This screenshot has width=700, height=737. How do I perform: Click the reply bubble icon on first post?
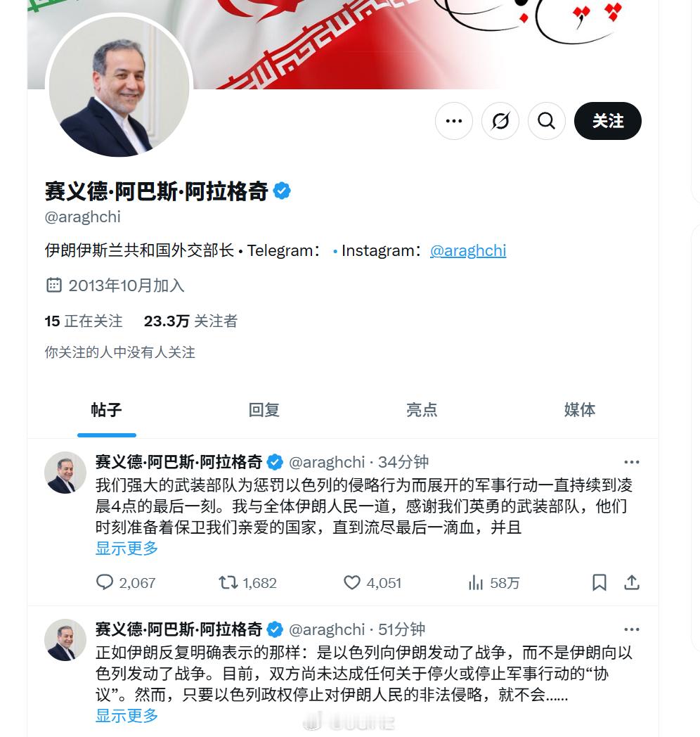[x=105, y=582]
